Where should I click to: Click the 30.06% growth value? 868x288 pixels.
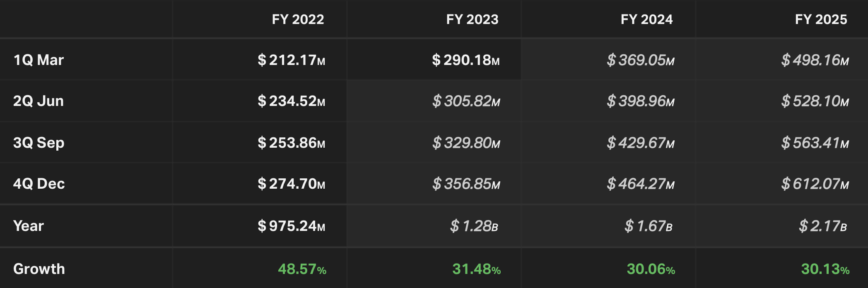pos(651,269)
